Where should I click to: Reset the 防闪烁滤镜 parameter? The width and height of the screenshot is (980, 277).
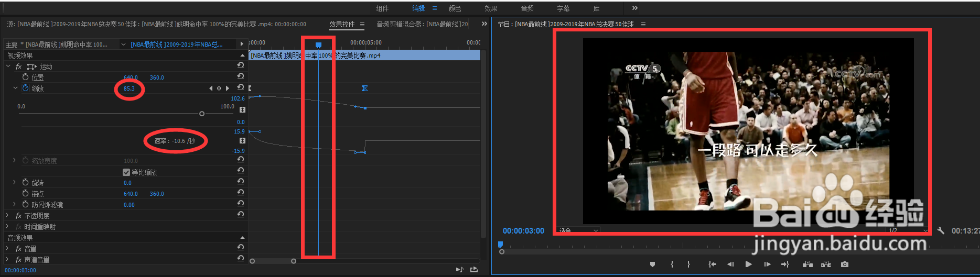pos(240,204)
